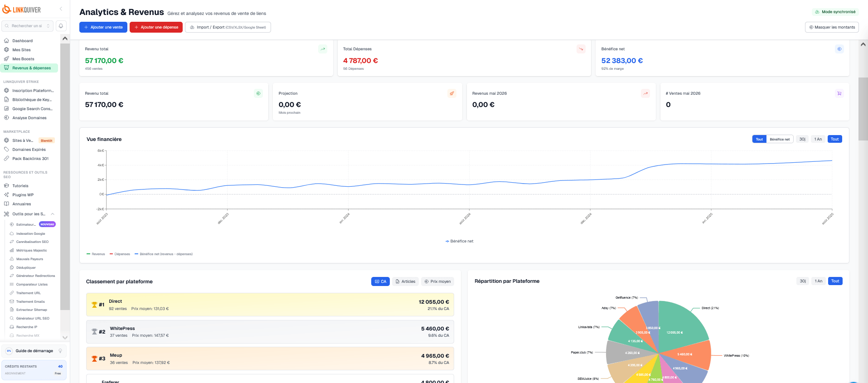Click the Mauvais Payeurs warning icon
The image size is (868, 383).
tap(12, 259)
